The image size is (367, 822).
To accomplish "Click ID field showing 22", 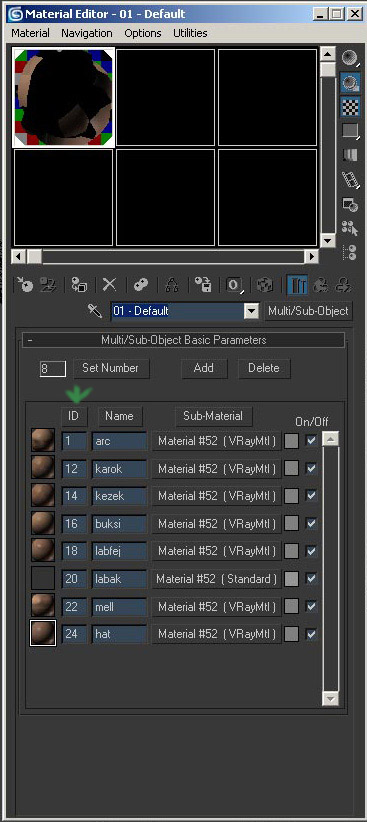I will click(x=74, y=607).
